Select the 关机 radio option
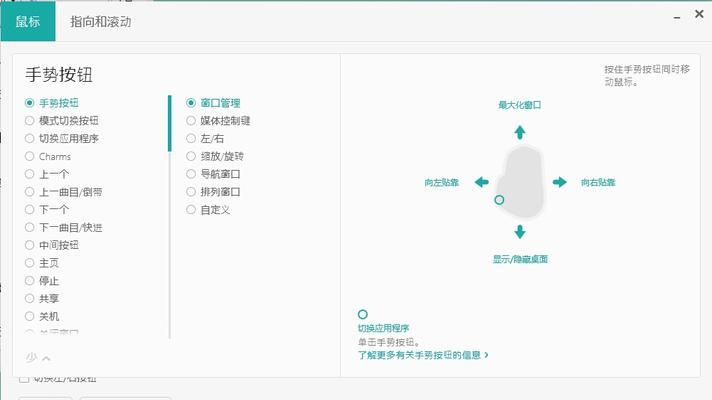712x400 pixels. coord(30,316)
